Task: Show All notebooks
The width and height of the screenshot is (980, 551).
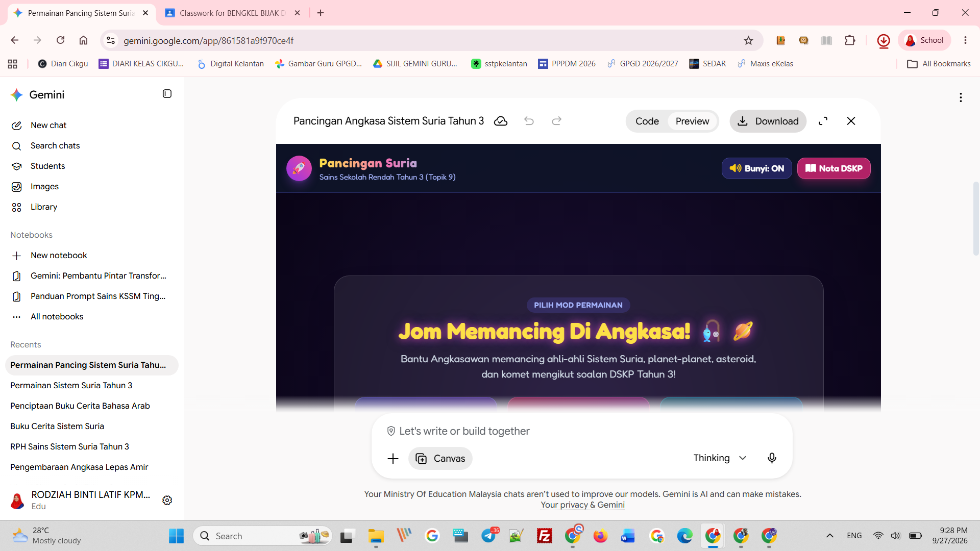Action: pyautogui.click(x=92, y=317)
